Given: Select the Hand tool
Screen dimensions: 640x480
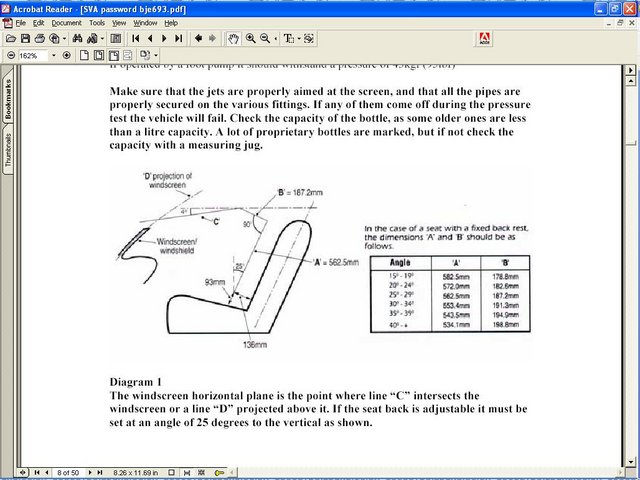Looking at the screenshot, I should [x=233, y=38].
